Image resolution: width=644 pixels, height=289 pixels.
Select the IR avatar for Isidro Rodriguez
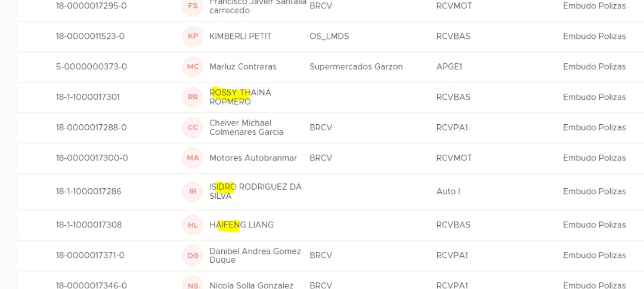click(x=193, y=192)
